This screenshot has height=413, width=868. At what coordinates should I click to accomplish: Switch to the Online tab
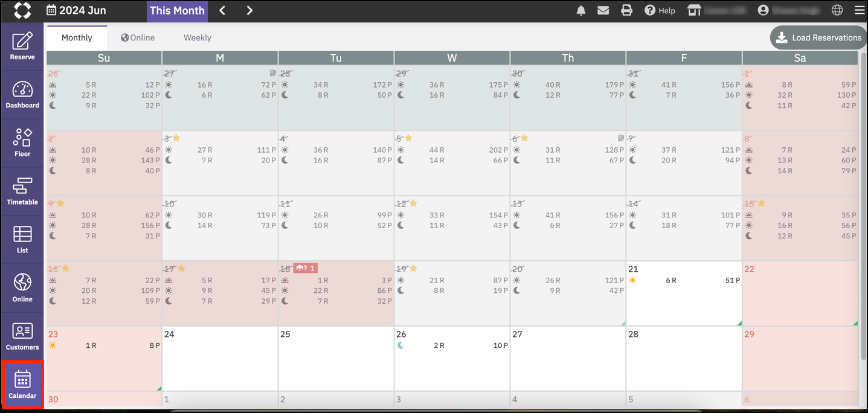coord(138,37)
